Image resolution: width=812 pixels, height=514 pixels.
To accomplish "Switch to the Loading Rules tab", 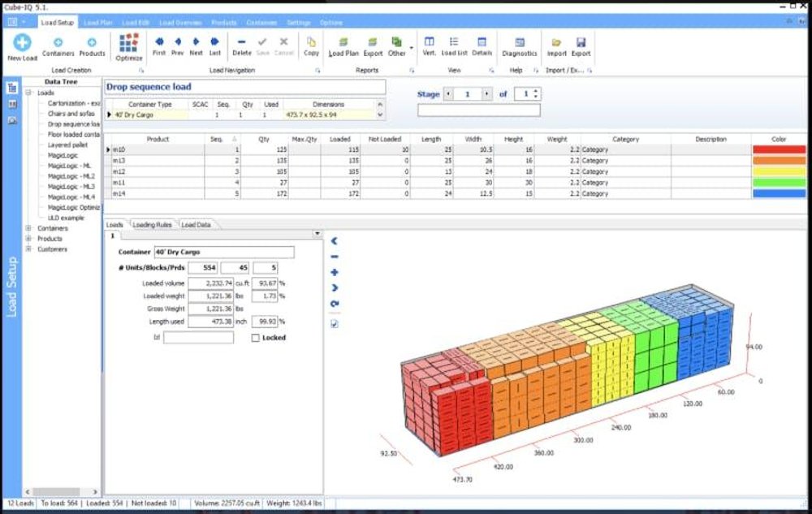I will [x=152, y=225].
